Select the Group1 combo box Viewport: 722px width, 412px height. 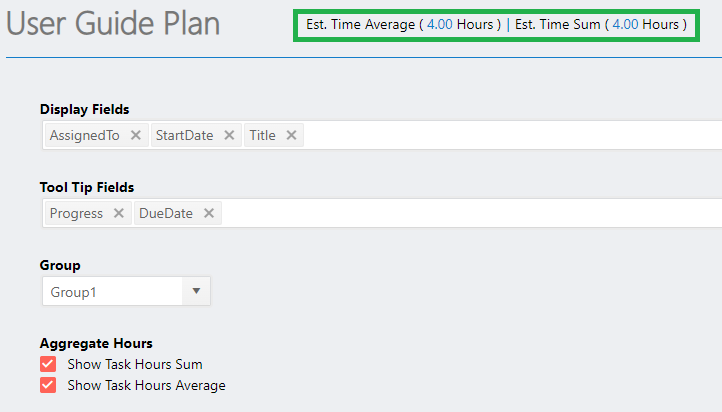pyautogui.click(x=126, y=291)
